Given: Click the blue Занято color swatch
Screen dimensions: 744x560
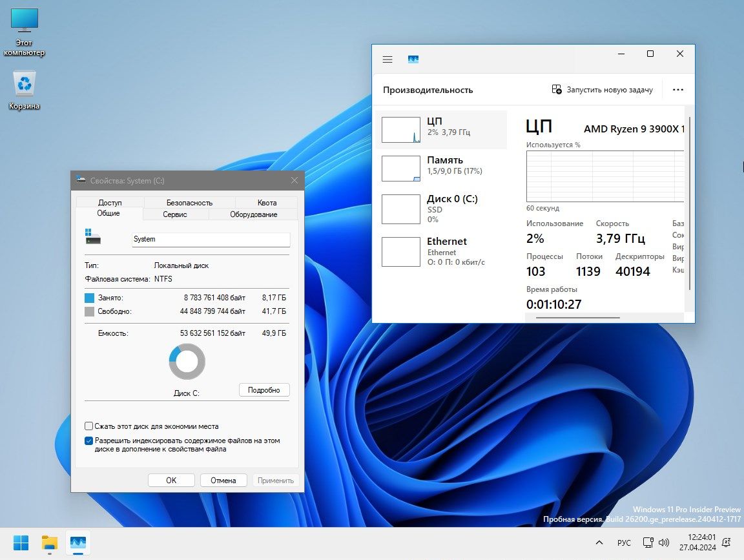Looking at the screenshot, I should pos(89,298).
